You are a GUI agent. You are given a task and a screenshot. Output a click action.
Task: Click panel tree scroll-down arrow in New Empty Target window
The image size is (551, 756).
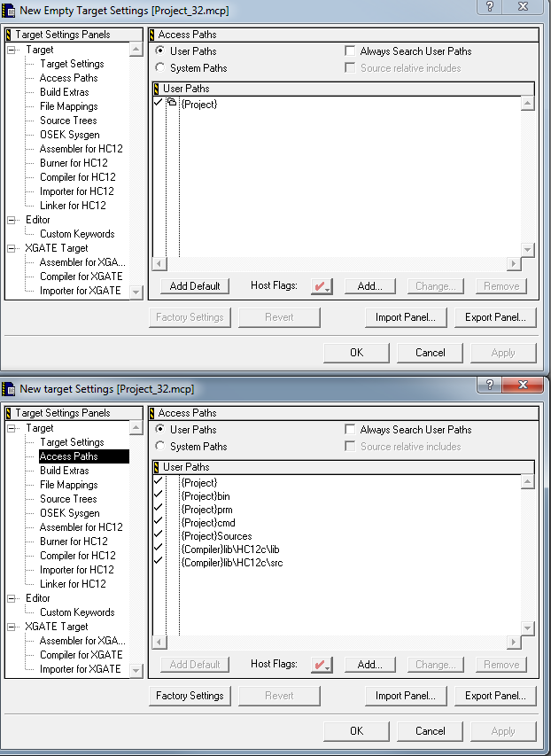tap(136, 292)
